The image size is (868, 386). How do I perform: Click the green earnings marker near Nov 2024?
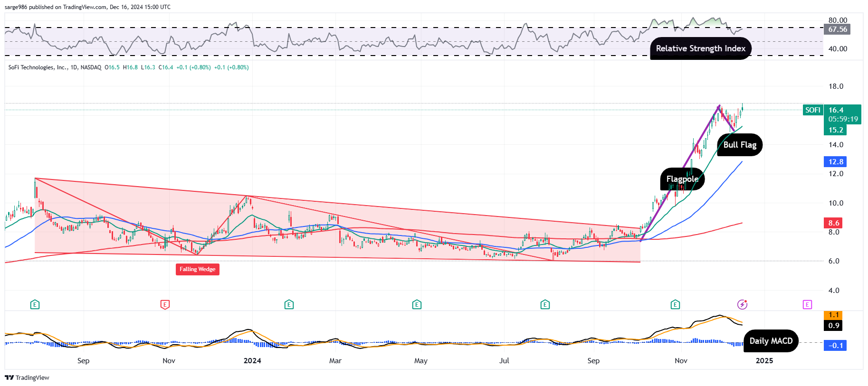[675, 304]
